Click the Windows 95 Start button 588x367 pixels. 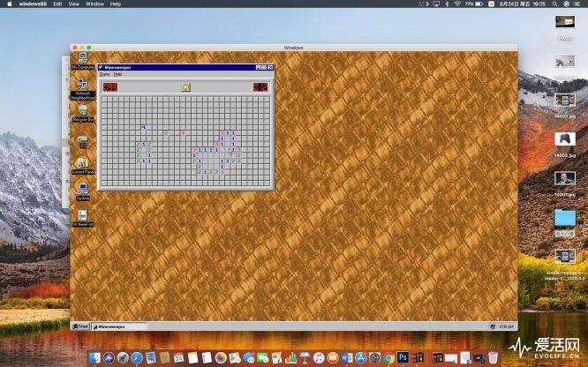pyautogui.click(x=80, y=326)
